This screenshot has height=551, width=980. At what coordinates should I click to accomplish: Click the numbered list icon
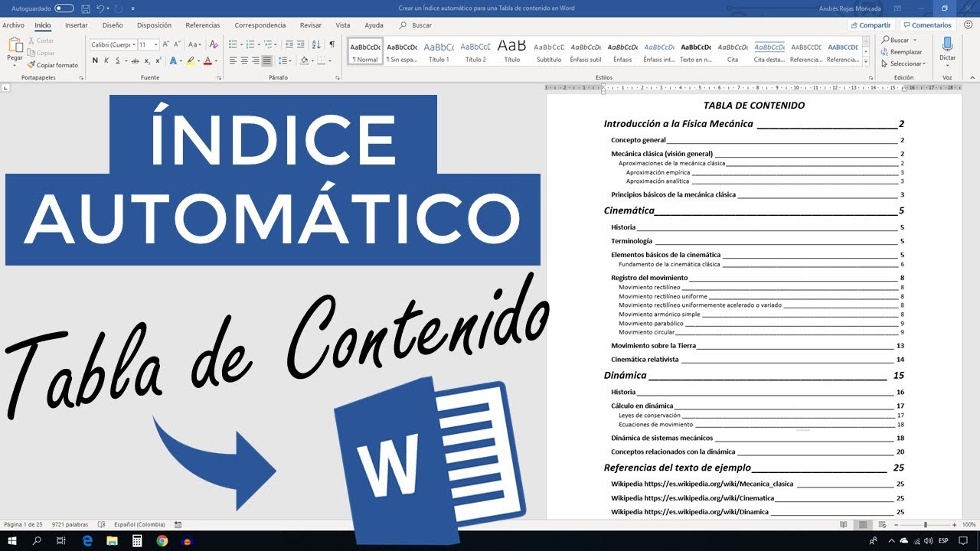[x=251, y=44]
